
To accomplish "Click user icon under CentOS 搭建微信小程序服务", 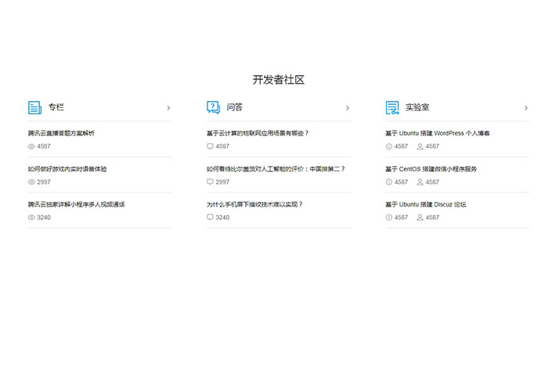I will (x=420, y=182).
